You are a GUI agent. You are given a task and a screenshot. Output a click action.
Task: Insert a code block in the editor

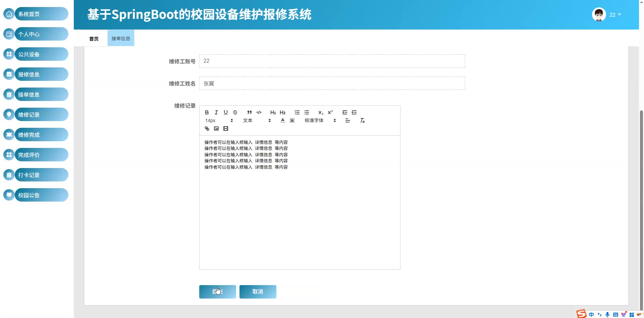[259, 112]
